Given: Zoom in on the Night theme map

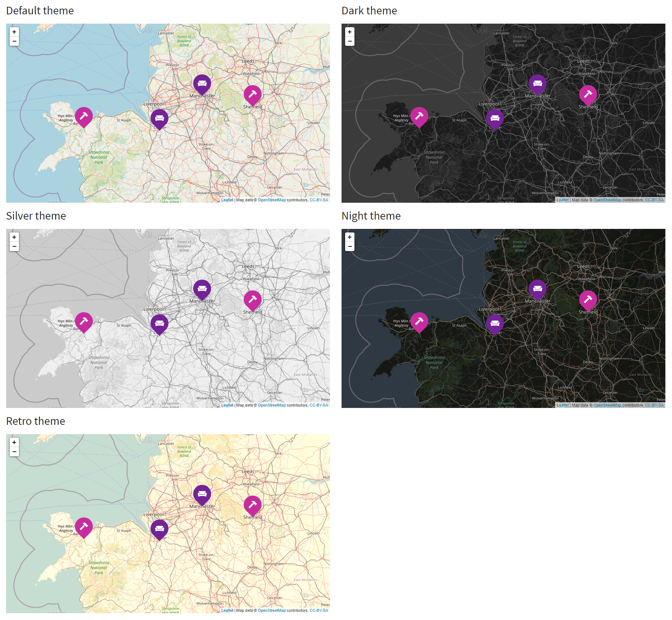Looking at the screenshot, I should click(x=350, y=237).
